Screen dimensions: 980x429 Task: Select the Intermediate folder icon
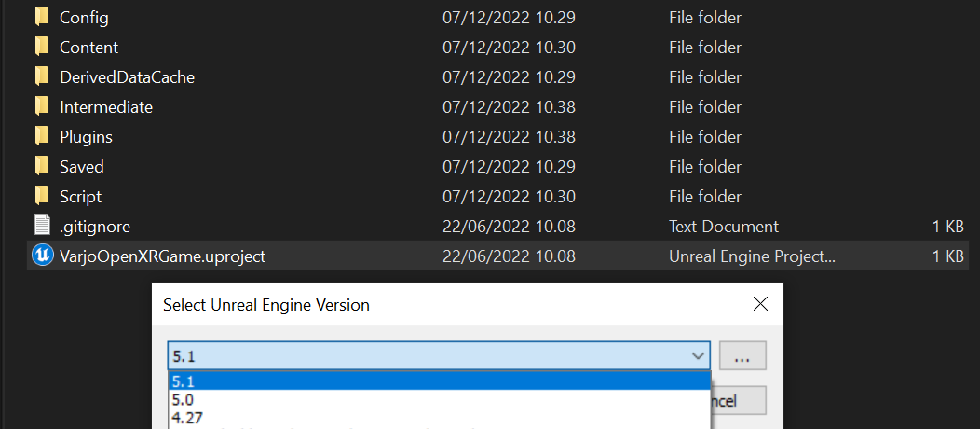(x=42, y=107)
